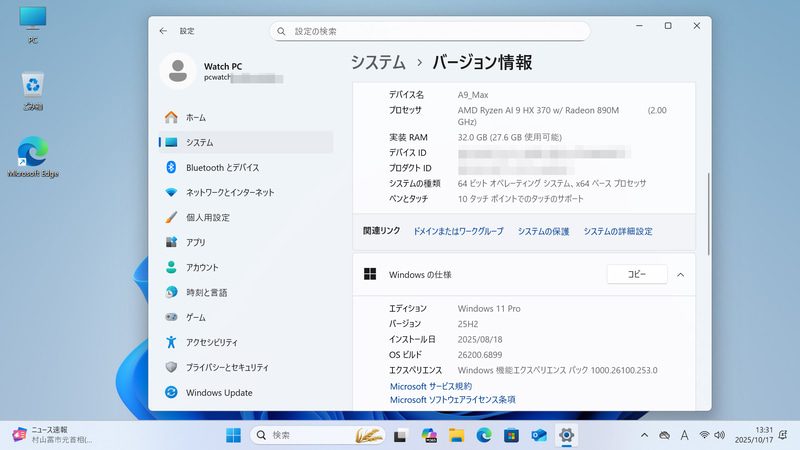Open Microsoft サービス規約 link

431,386
